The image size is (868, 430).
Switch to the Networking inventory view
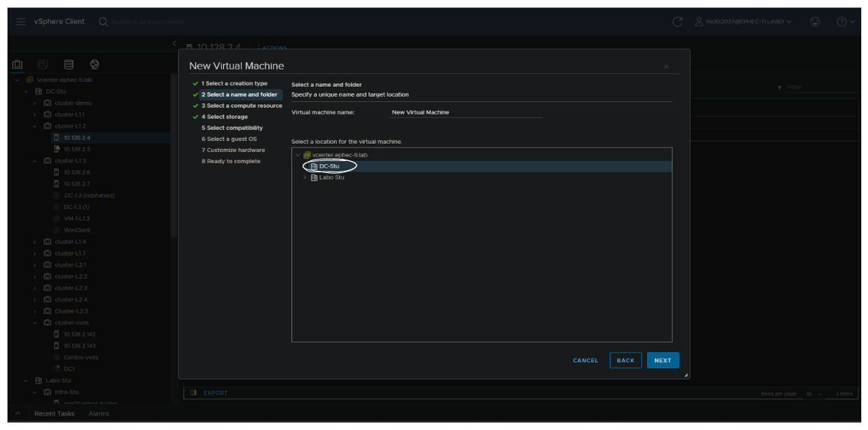click(94, 64)
